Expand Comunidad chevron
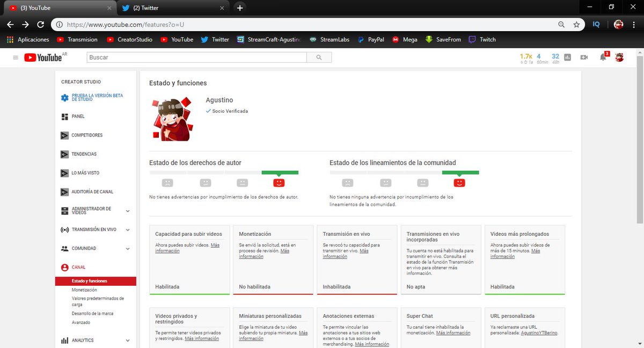644x348 pixels. (x=128, y=249)
